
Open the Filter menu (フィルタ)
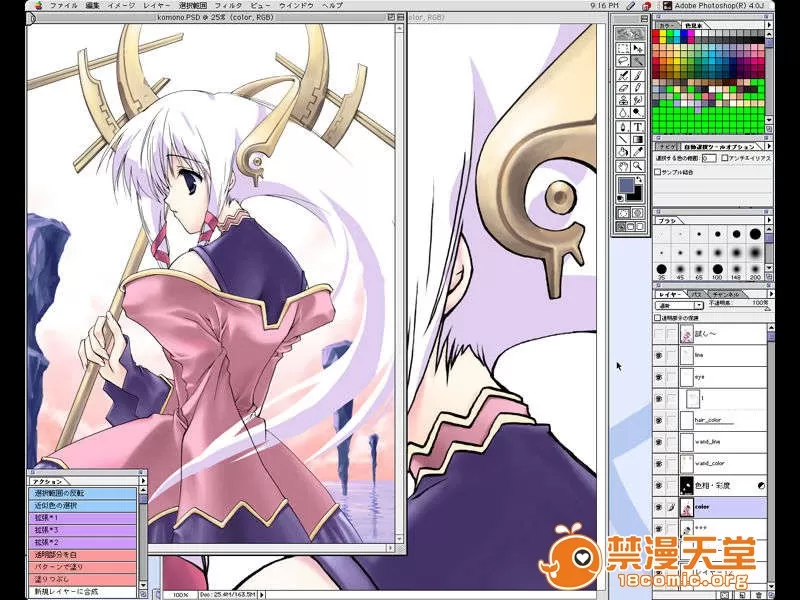pos(228,6)
